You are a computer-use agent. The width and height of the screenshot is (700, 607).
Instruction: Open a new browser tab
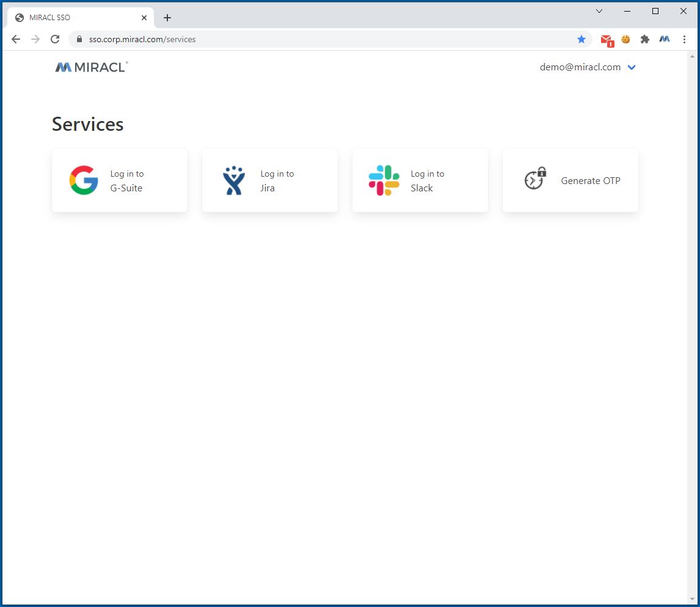[x=167, y=17]
